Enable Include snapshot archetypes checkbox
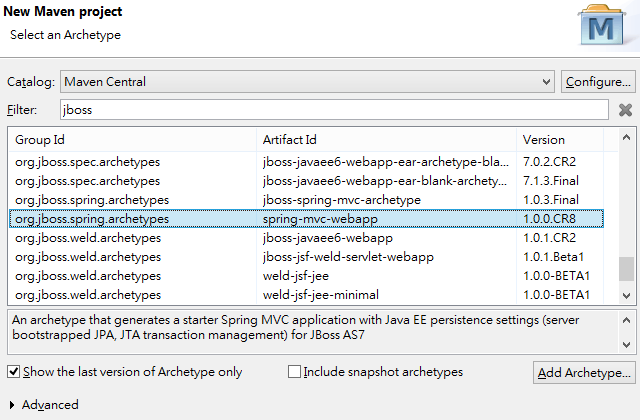The image size is (640, 420). click(x=295, y=372)
